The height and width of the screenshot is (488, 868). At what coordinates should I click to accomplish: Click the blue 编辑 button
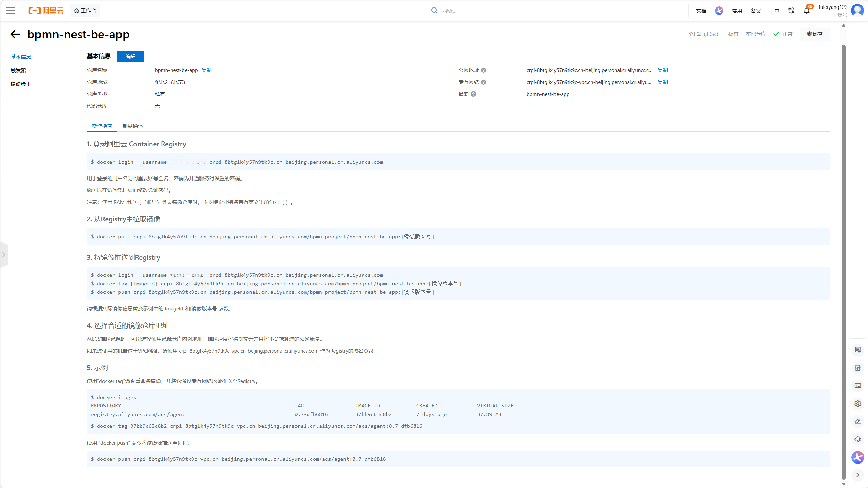click(131, 56)
